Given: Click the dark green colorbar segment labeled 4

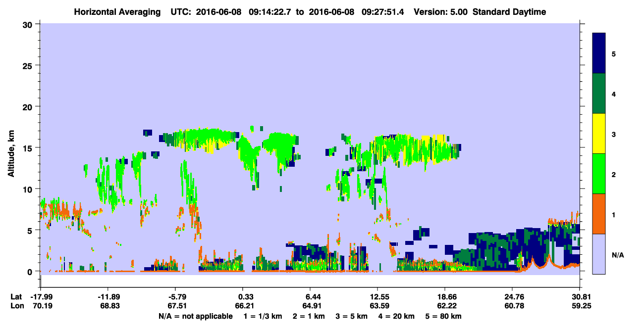Looking at the screenshot, I should point(599,94).
